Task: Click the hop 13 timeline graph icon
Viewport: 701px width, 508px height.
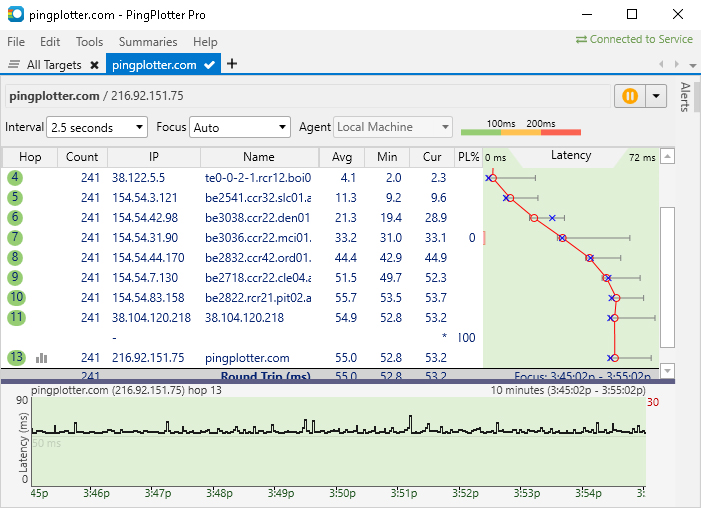Action: [42, 358]
